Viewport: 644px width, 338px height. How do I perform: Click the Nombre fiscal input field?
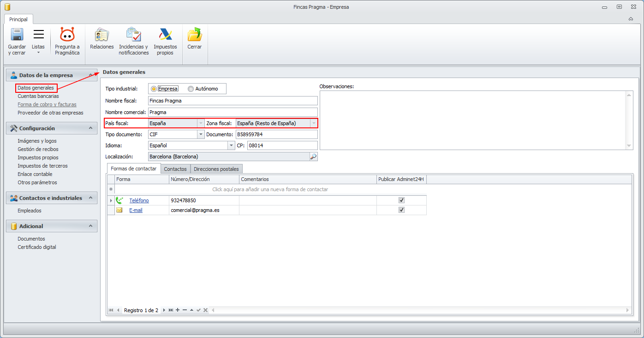[x=233, y=101]
